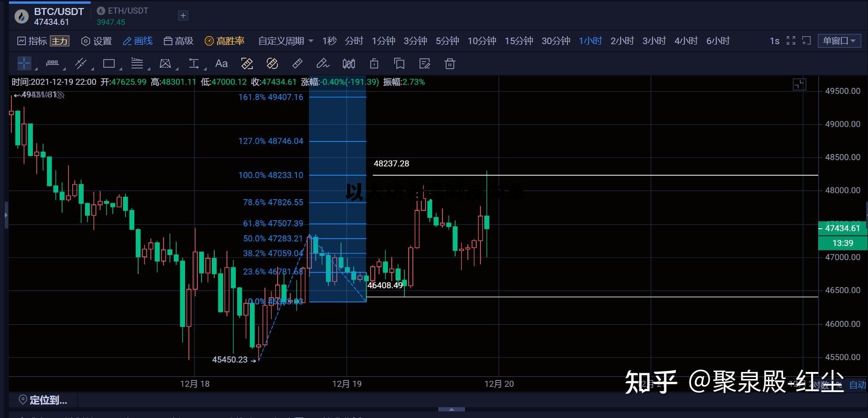The width and height of the screenshot is (868, 418).
Task: Open 高胜率 high win-rate feature
Action: point(225,41)
